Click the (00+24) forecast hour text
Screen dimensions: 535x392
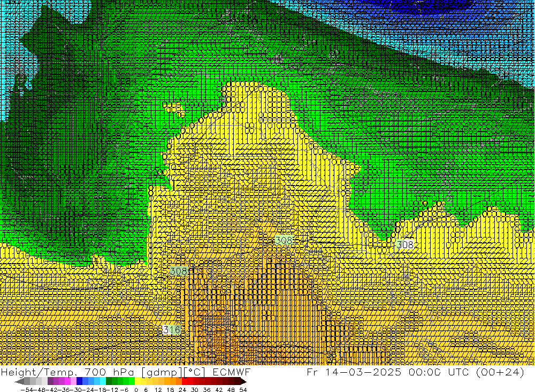coord(501,372)
